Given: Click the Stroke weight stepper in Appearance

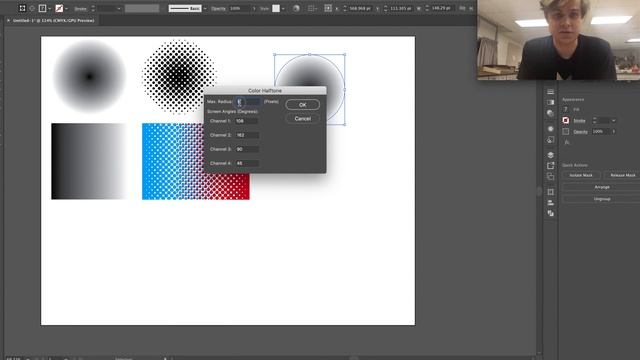Looking at the screenshot, I should coord(594,120).
